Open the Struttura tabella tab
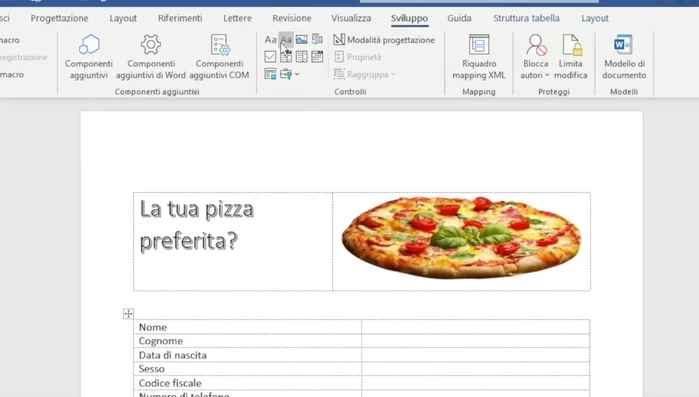 pyautogui.click(x=526, y=18)
